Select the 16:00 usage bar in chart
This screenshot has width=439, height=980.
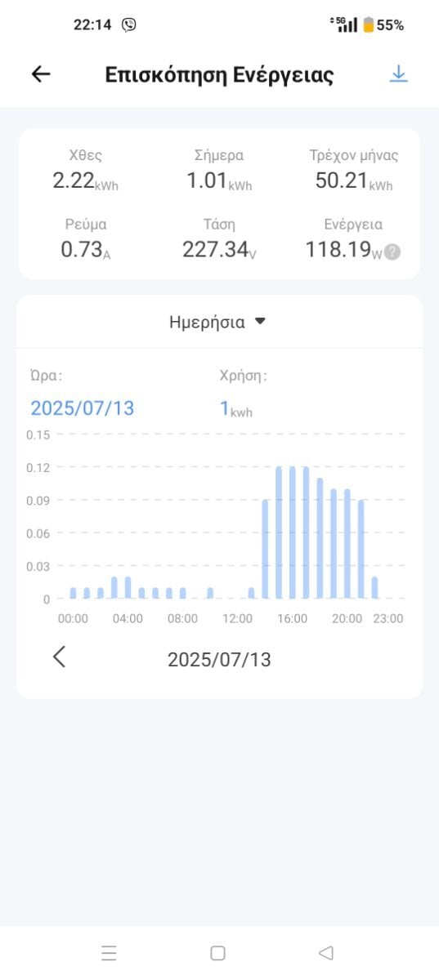click(292, 532)
